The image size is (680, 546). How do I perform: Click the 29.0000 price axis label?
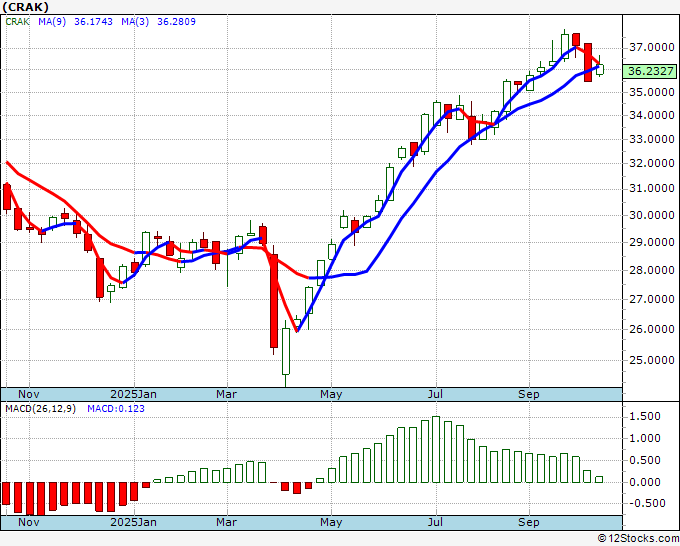[x=651, y=242]
